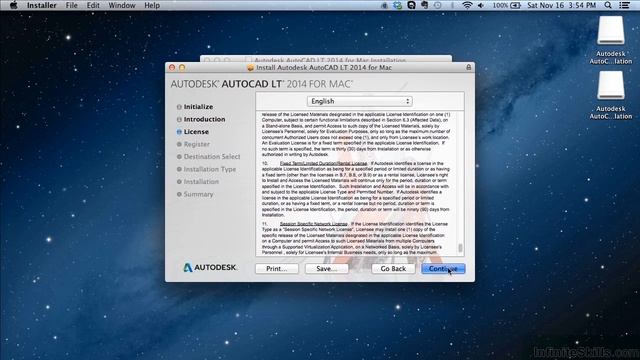Click the Time Machine menu bar icon

pos(438,5)
